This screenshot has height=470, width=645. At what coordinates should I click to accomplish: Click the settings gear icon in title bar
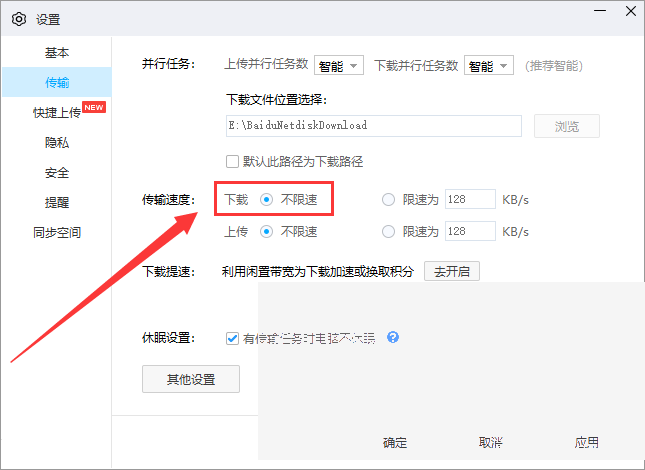click(x=19, y=19)
